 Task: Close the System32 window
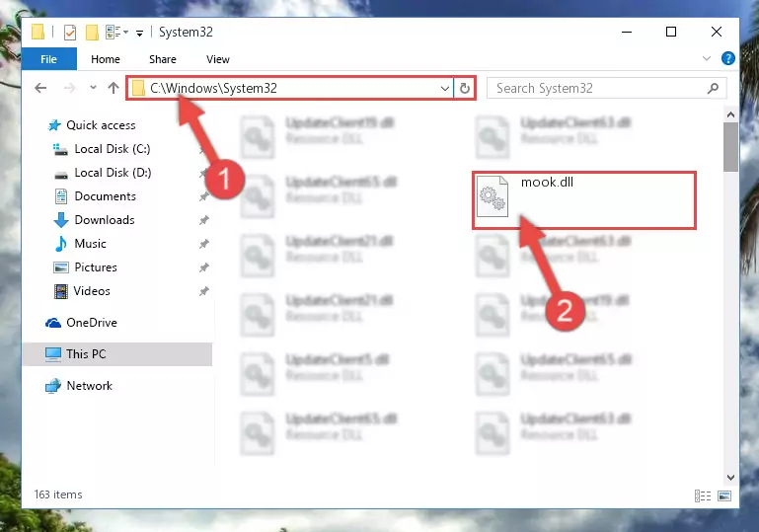point(717,32)
